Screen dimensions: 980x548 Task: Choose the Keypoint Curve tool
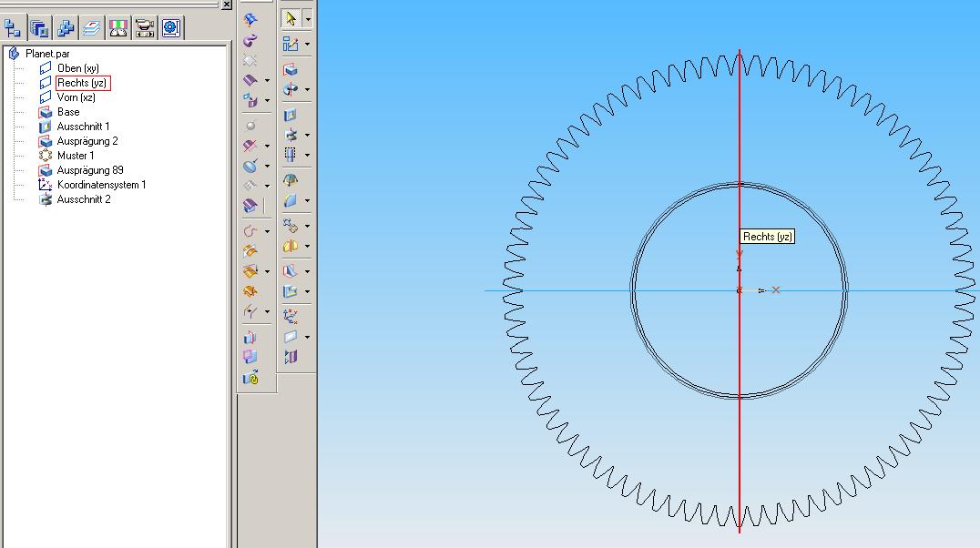click(x=250, y=231)
